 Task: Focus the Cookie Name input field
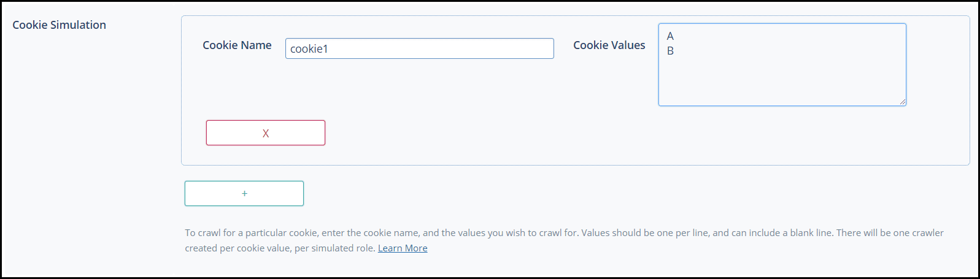click(419, 49)
